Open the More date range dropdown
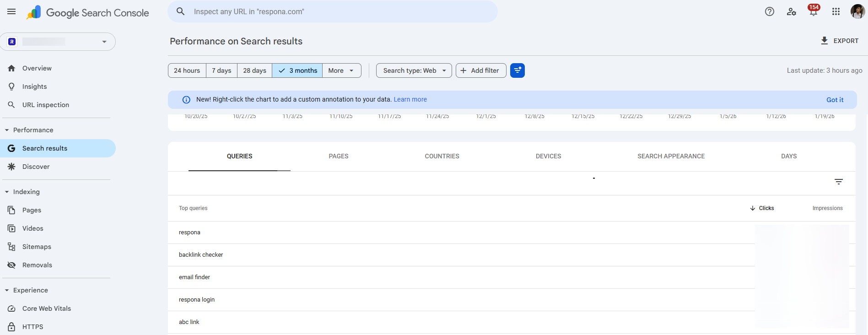 341,70
